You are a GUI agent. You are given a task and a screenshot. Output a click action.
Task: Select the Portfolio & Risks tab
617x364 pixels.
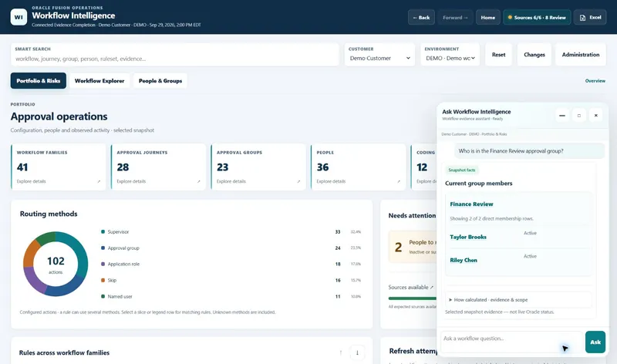tap(38, 81)
